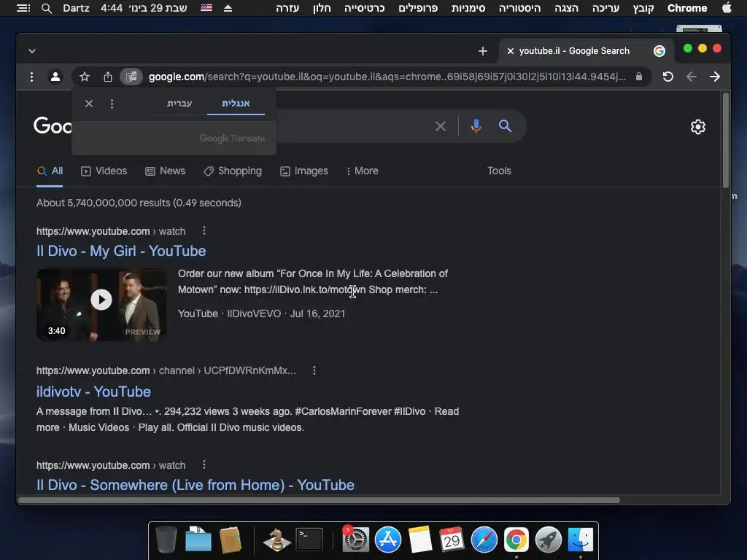This screenshot has height=560, width=747.
Task: Open the Google Translate icon in address bar
Action: point(131,77)
